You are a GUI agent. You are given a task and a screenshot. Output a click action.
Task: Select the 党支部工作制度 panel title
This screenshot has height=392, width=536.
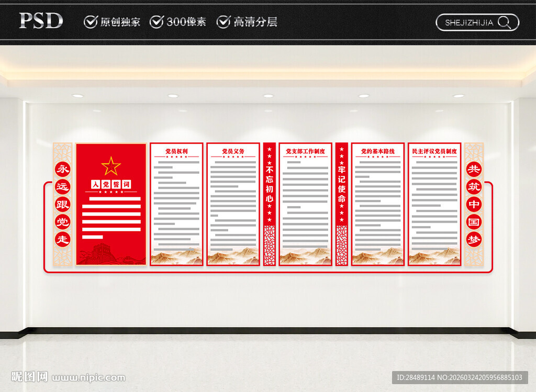(x=305, y=151)
